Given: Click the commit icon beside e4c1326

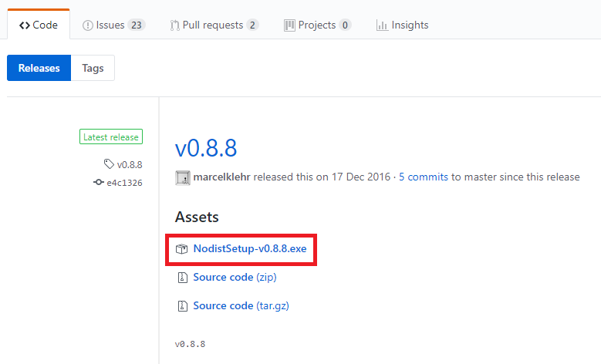Looking at the screenshot, I should coord(99,182).
